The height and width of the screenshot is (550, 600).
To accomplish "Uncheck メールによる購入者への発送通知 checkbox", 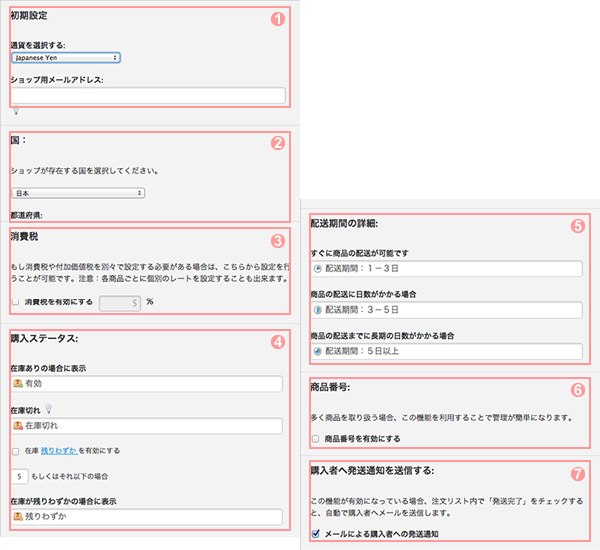I will tap(316, 534).
